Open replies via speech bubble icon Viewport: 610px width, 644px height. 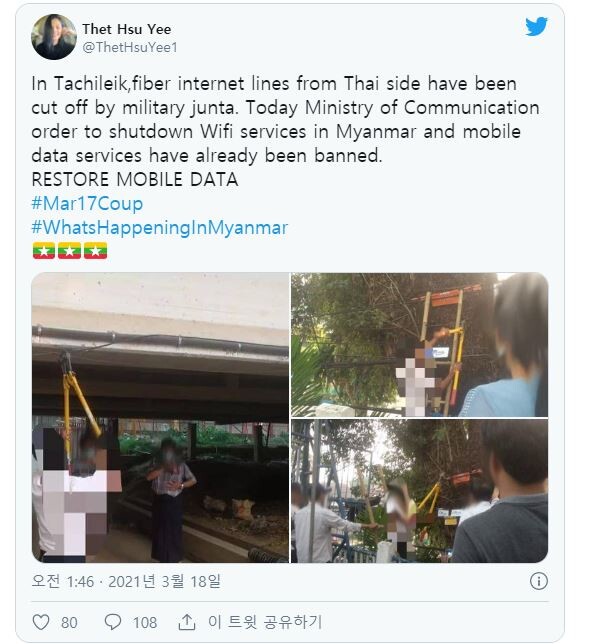pyautogui.click(x=113, y=622)
